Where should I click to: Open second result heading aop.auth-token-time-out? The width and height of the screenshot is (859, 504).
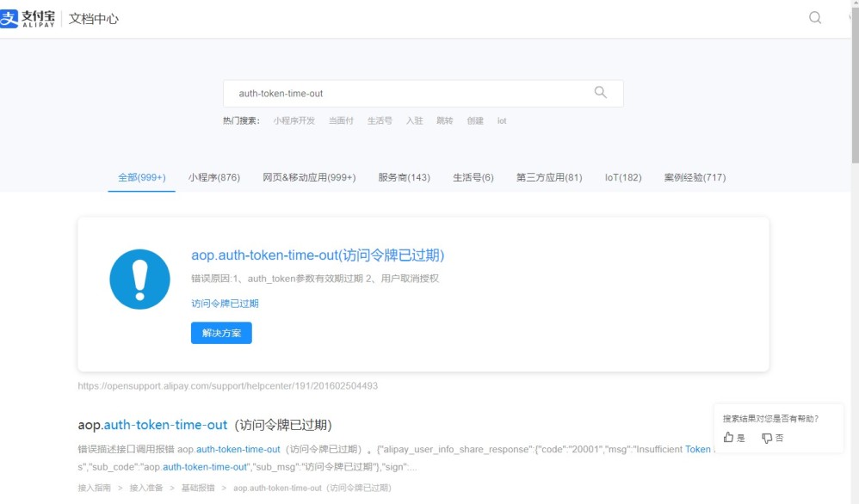(x=205, y=425)
